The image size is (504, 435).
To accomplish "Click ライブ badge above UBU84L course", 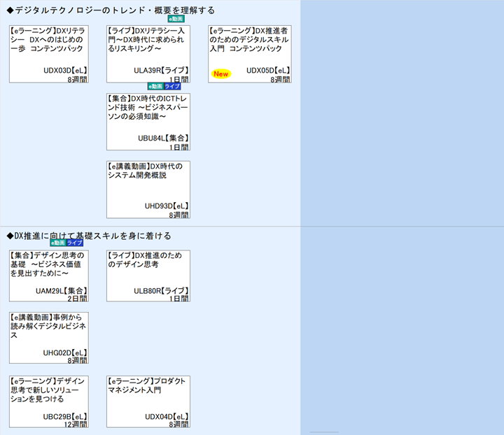I will pyautogui.click(x=172, y=86).
